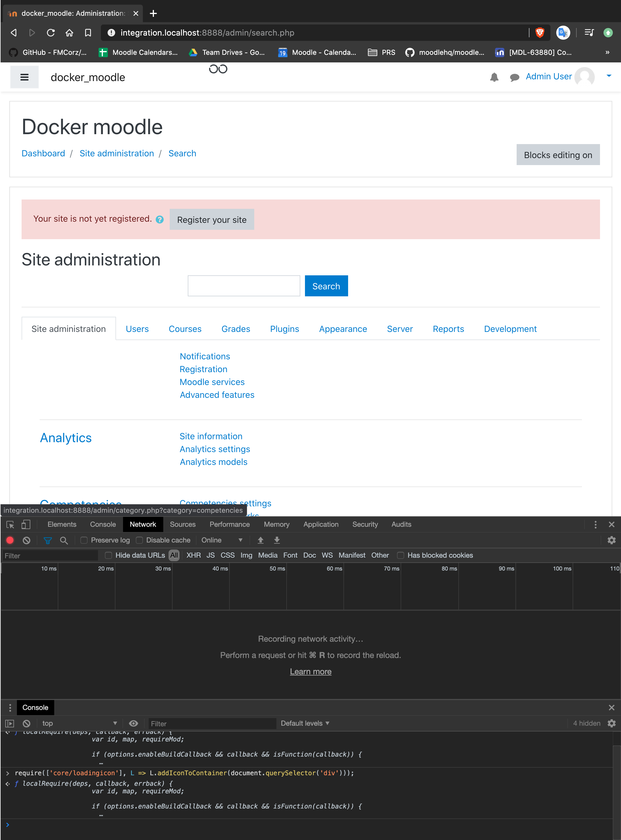Show more bookmarks chevron
621x840 pixels.
pyautogui.click(x=608, y=52)
